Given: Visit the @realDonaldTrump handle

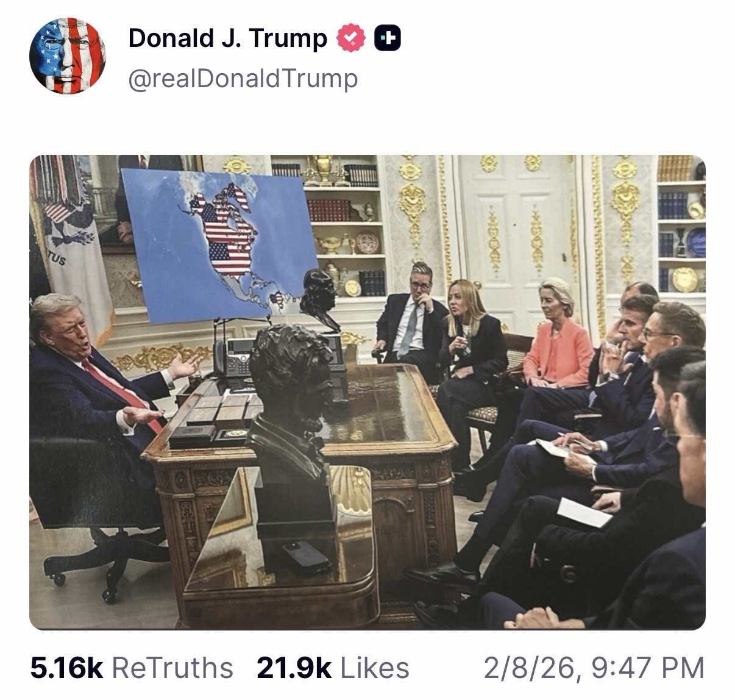Looking at the screenshot, I should 243,79.
